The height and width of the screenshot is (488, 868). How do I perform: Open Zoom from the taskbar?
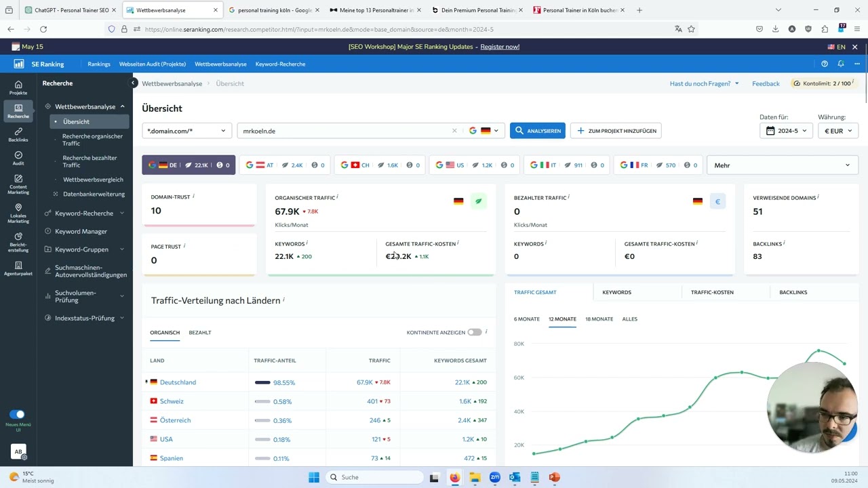[x=494, y=477]
